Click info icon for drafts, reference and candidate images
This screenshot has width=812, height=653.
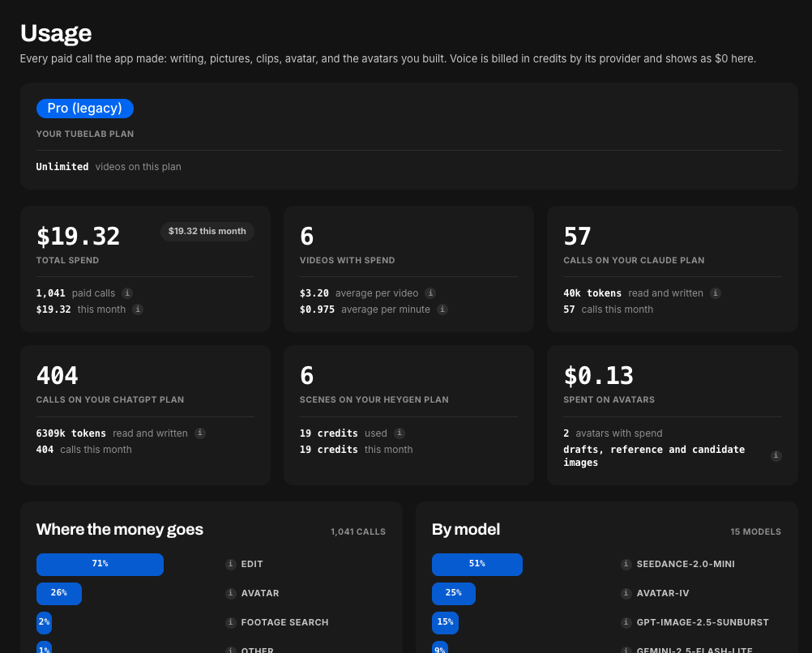pyautogui.click(x=776, y=455)
